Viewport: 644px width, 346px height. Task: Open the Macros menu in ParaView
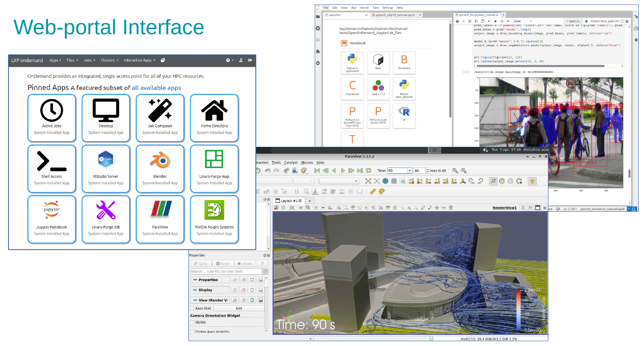pyautogui.click(x=307, y=163)
